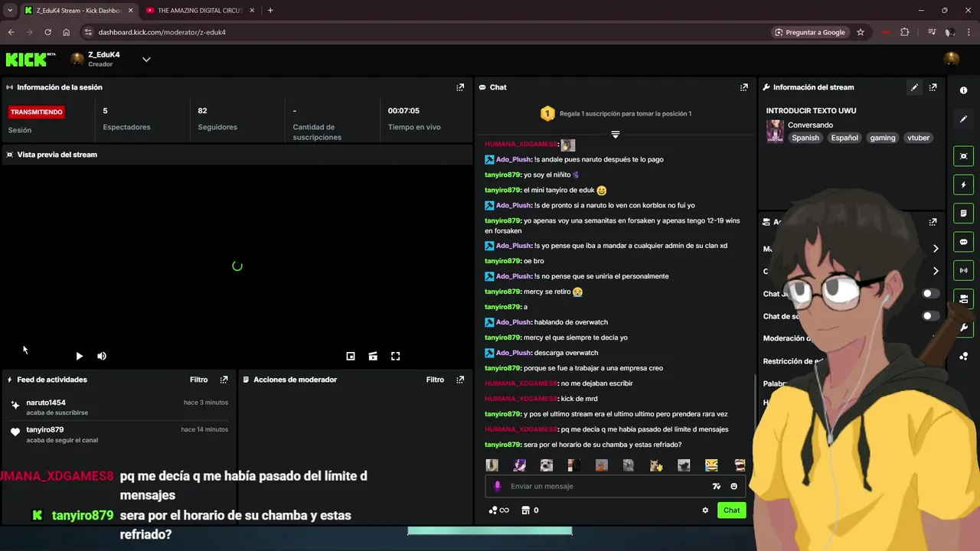Open Filtro in Feed de actividades
This screenshot has height=551, width=980.
(x=198, y=380)
